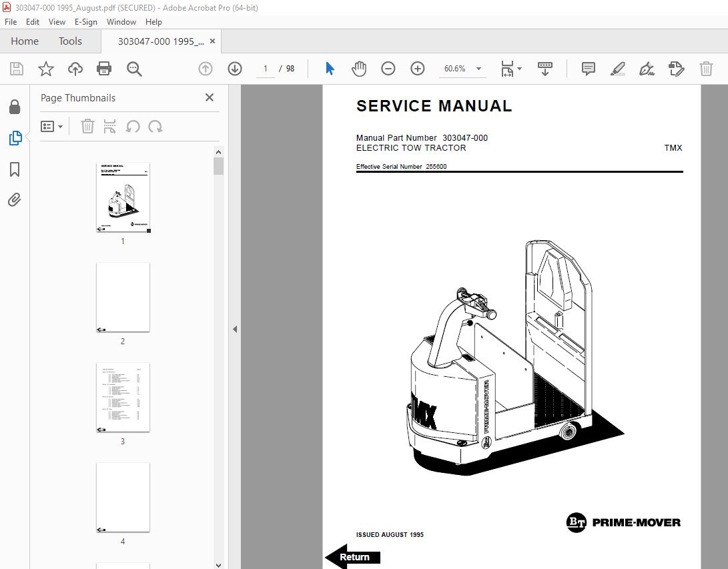Switch to the Tools tab
Viewport: 728px width, 569px height.
coord(70,41)
